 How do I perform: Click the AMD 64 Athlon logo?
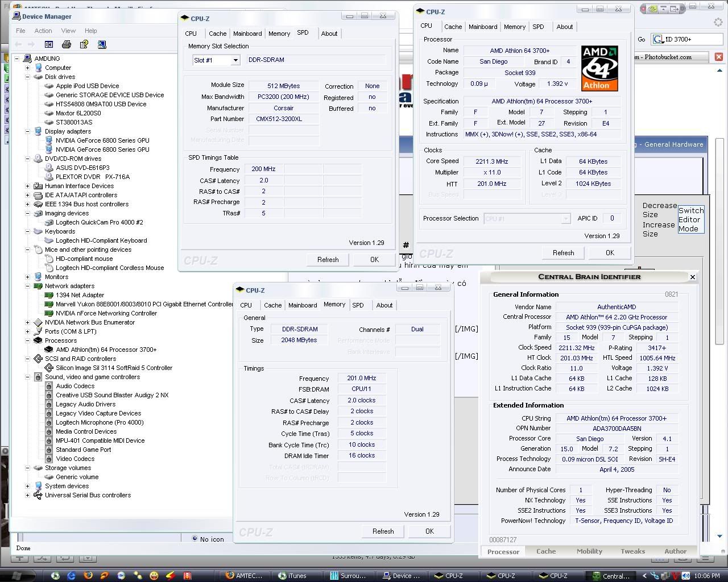pos(599,68)
